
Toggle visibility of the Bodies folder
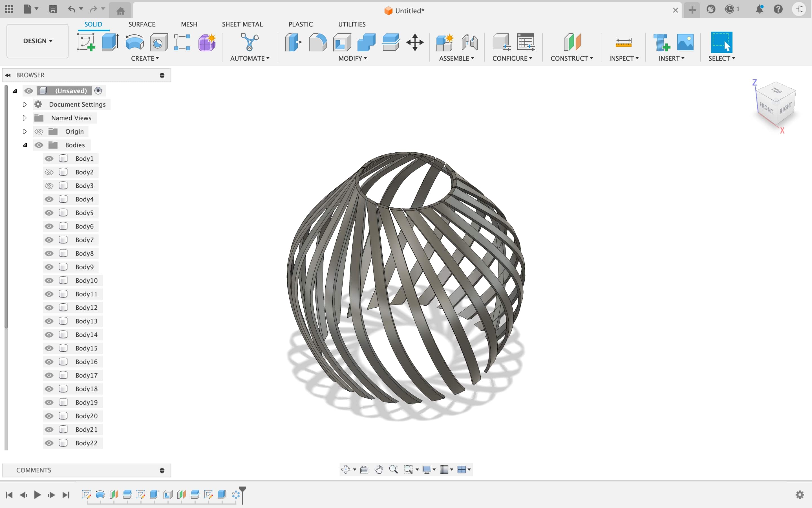39,145
